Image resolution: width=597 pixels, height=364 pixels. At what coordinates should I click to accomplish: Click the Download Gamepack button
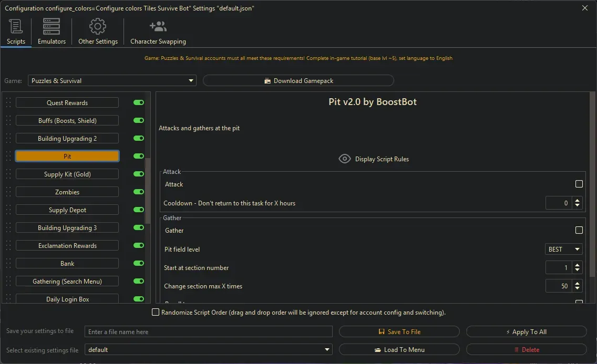coord(298,81)
